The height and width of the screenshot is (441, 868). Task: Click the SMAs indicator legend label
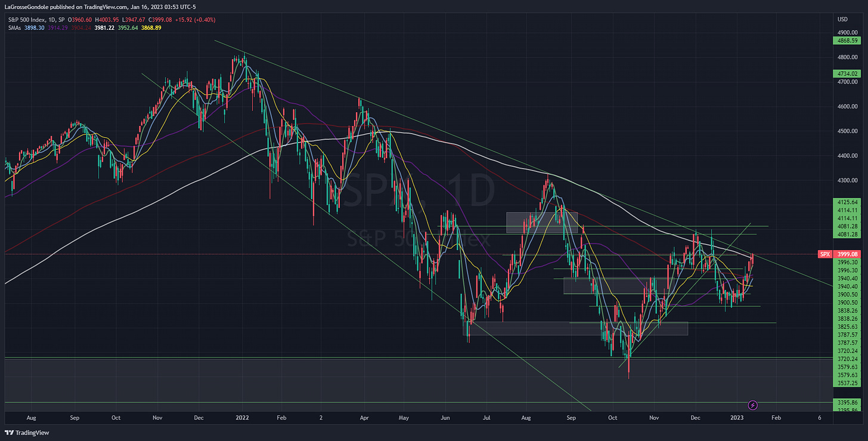coord(14,27)
